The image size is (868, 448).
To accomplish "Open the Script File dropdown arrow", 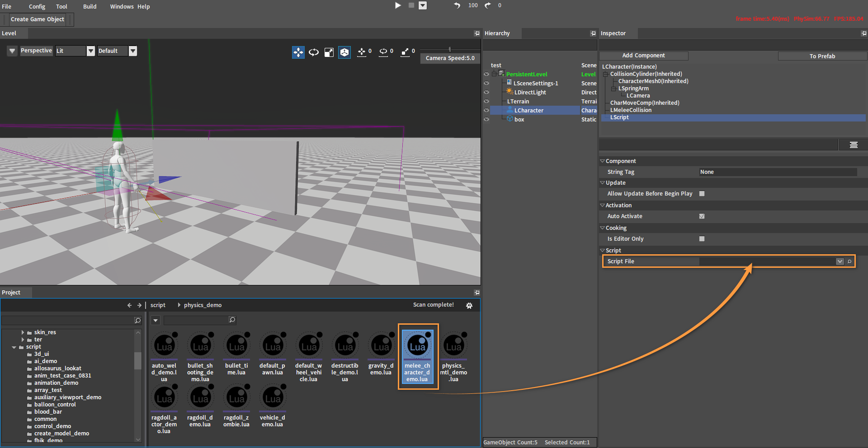I will click(x=840, y=261).
